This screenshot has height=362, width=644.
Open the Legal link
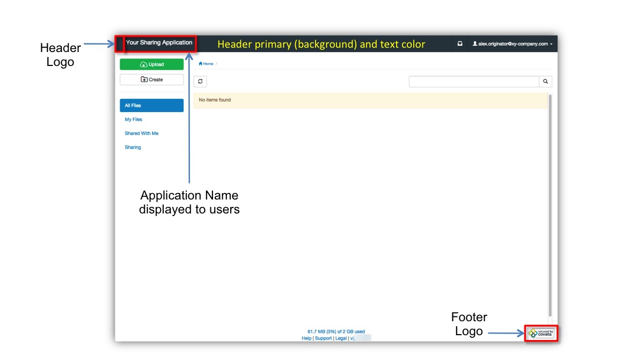point(340,338)
